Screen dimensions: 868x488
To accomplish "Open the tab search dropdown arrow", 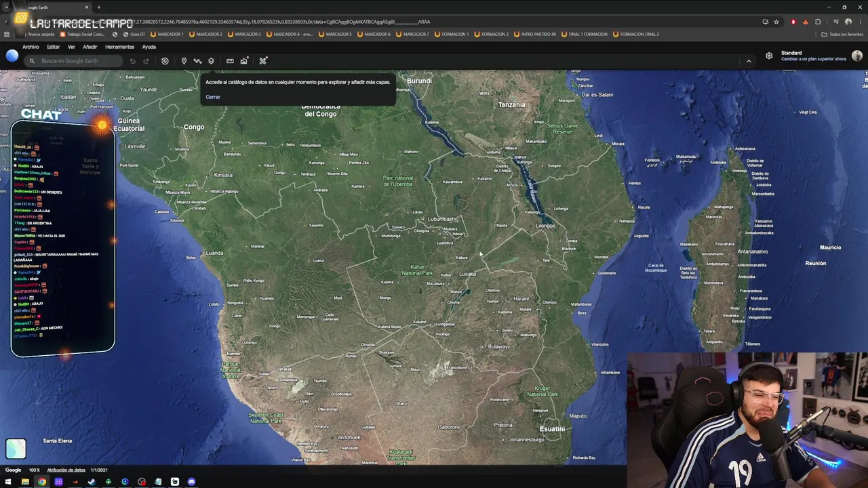I will tap(7, 7).
